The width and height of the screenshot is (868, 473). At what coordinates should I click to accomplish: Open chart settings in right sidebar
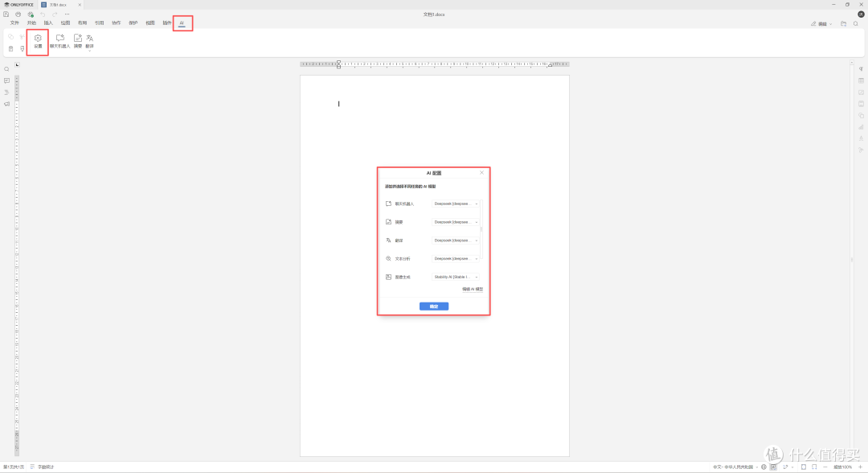click(x=861, y=127)
